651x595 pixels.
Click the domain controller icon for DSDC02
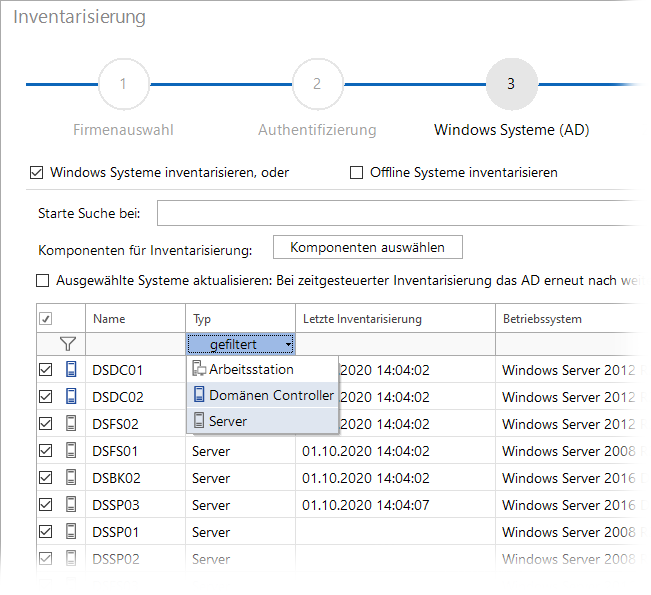point(71,396)
